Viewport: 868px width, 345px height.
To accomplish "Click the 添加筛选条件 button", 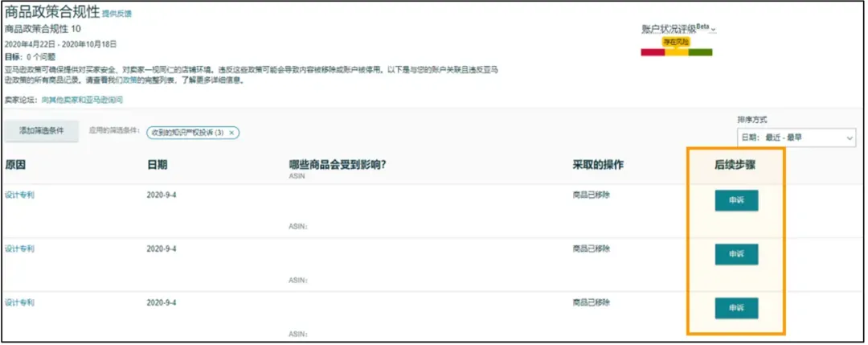I will [x=42, y=131].
